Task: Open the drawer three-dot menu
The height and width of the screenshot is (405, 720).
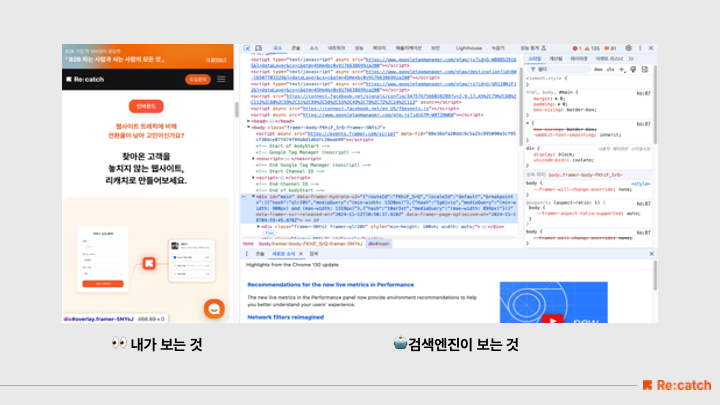Action: (247, 254)
